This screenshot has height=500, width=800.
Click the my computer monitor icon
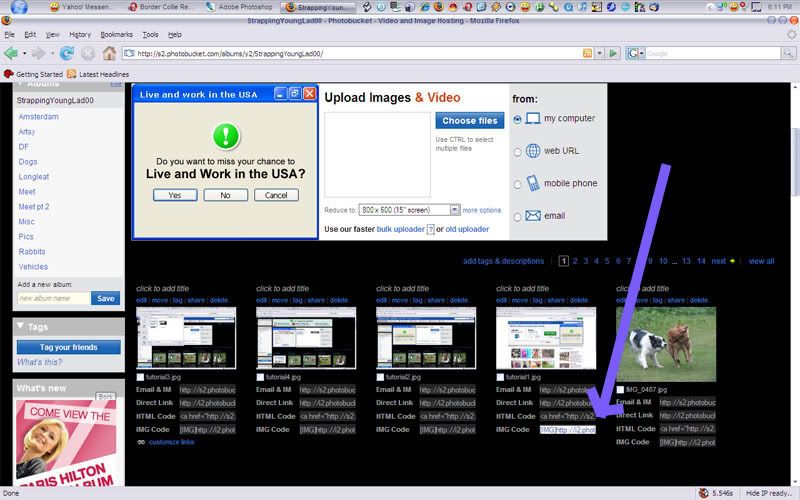533,118
